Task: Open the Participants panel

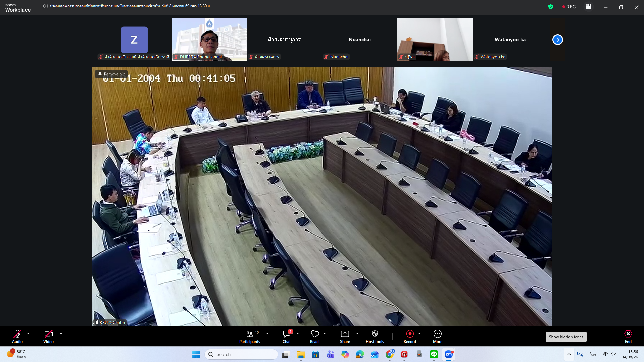Action: (249, 337)
